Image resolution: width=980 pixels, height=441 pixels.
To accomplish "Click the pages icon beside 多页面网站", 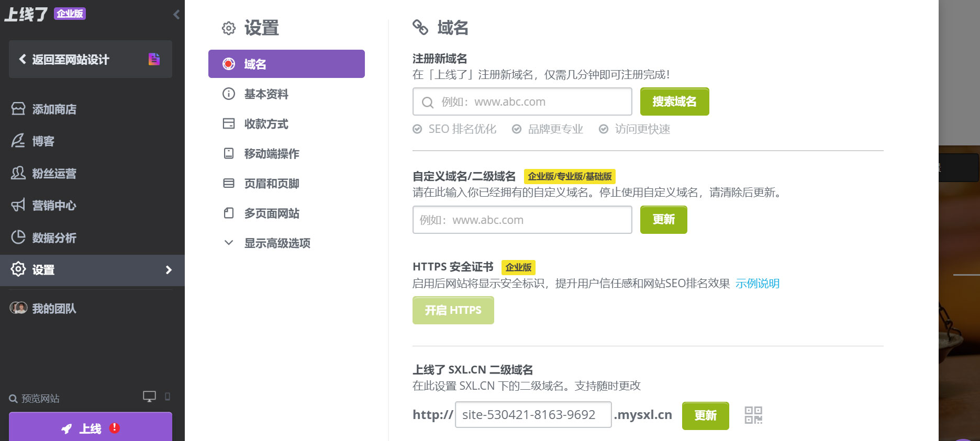I will click(x=229, y=213).
